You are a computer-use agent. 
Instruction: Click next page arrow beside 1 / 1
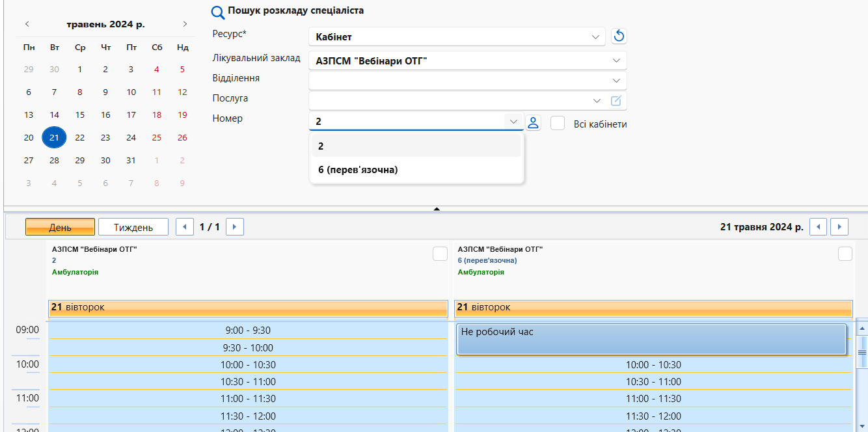tap(235, 226)
